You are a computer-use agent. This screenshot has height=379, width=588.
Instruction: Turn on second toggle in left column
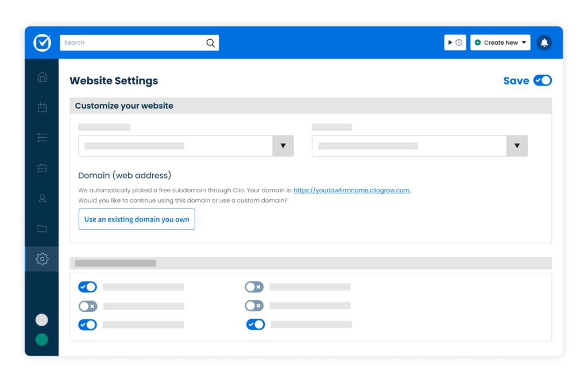tap(88, 306)
